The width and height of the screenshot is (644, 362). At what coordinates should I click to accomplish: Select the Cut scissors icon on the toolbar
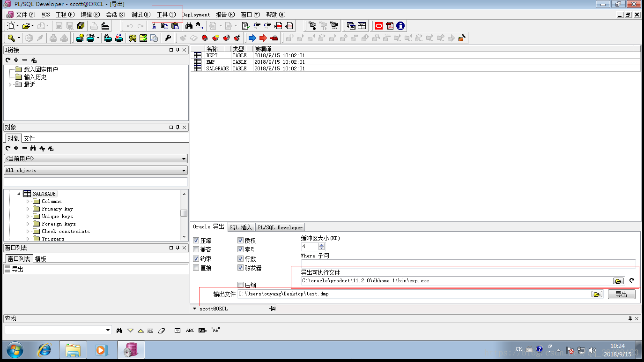click(154, 26)
